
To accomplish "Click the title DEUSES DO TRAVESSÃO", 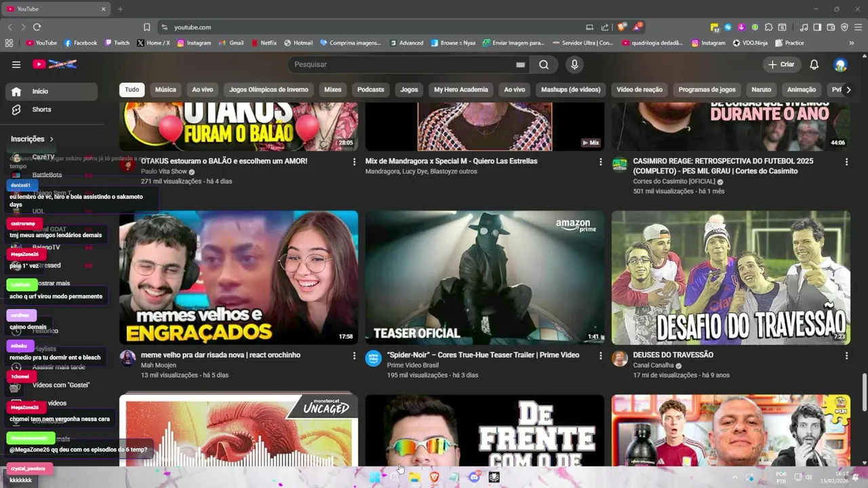I will (x=673, y=355).
